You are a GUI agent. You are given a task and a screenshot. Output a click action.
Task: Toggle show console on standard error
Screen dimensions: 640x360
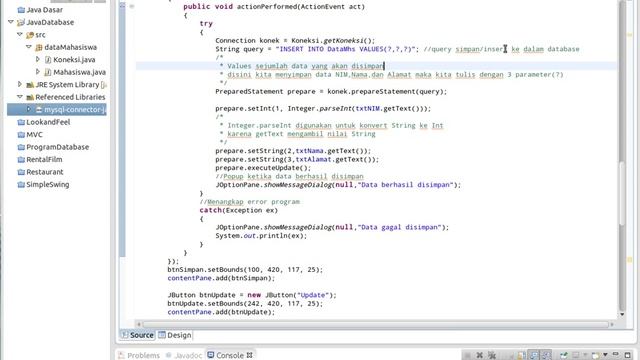(x=546, y=356)
